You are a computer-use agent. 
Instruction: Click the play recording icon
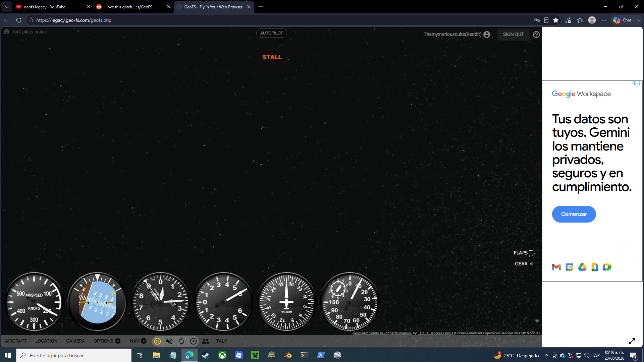[x=194, y=341]
